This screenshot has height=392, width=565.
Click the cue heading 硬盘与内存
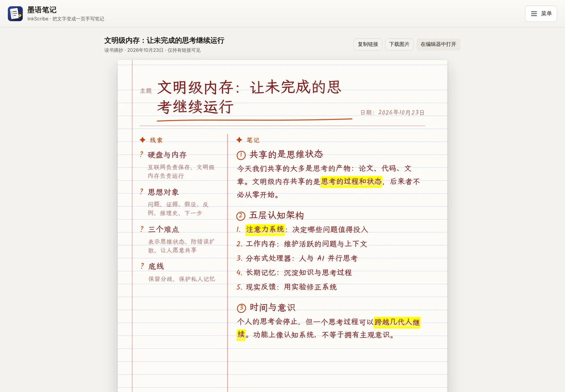[167, 155]
